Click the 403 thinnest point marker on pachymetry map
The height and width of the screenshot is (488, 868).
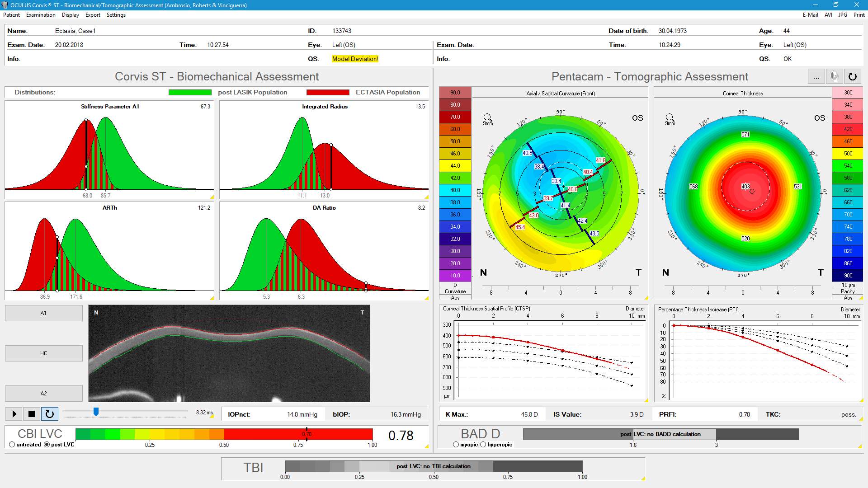click(745, 186)
